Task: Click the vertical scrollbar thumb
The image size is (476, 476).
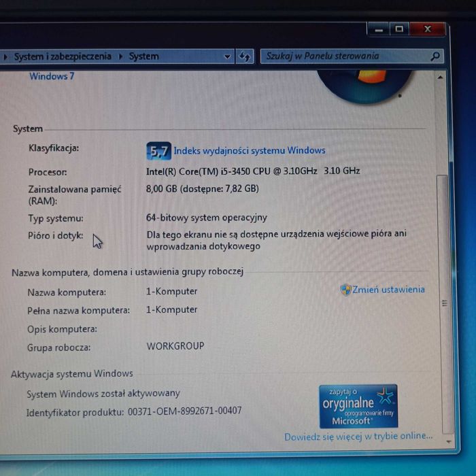Action: tap(445, 303)
